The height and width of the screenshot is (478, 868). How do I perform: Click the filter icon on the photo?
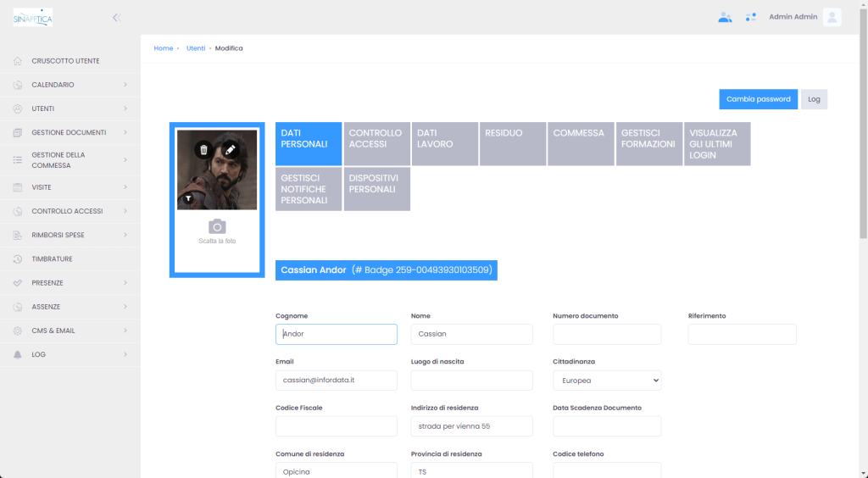click(x=188, y=197)
